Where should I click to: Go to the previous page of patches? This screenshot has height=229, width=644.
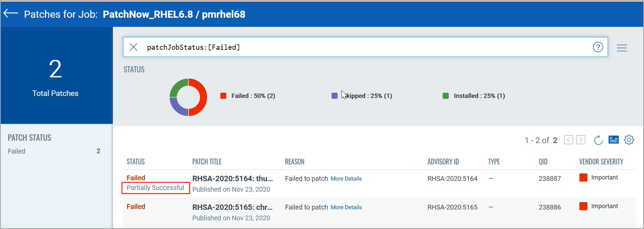pyautogui.click(x=568, y=140)
